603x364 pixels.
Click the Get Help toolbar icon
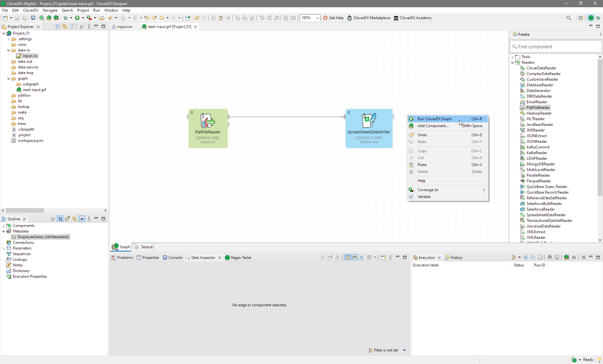click(325, 18)
